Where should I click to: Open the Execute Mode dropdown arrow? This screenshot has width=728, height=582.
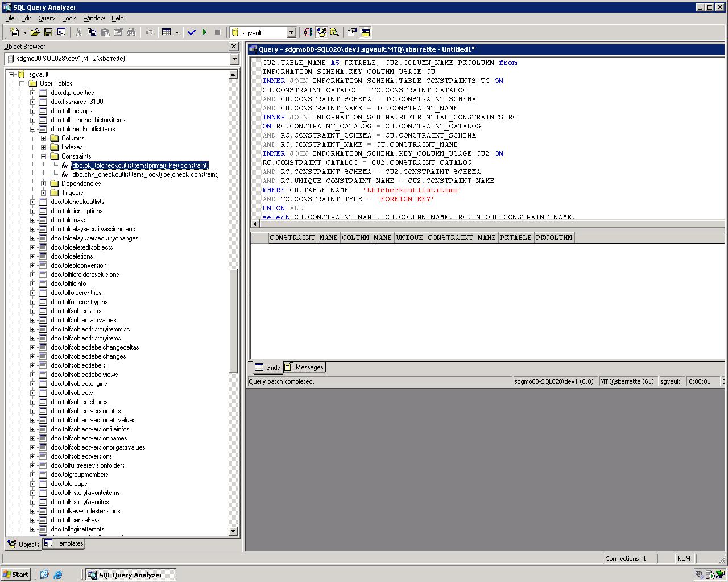click(x=177, y=32)
